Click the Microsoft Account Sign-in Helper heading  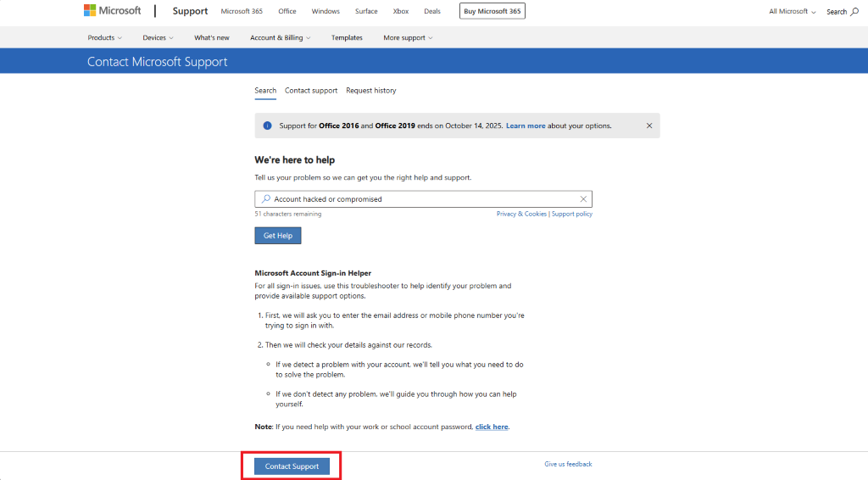pyautogui.click(x=313, y=273)
